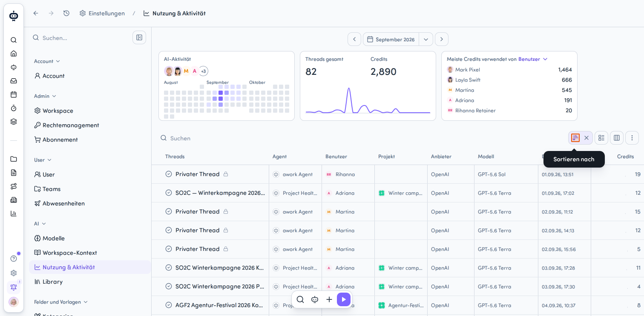Open the three-dot more options menu
The image size is (644, 316).
pos(632,138)
